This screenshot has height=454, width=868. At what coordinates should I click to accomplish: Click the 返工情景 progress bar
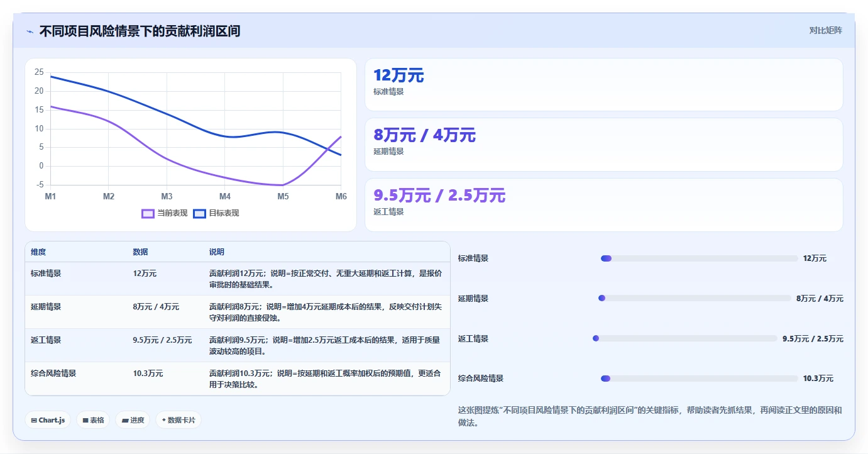685,338
